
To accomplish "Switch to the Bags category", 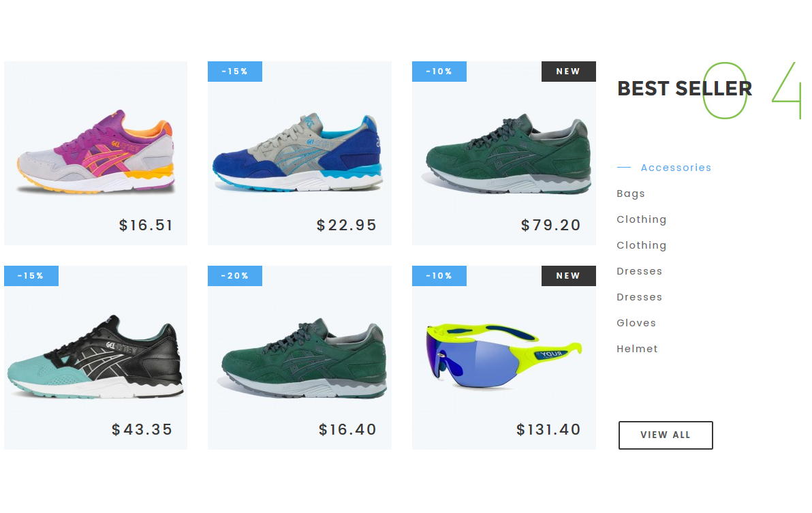I will pos(631,193).
